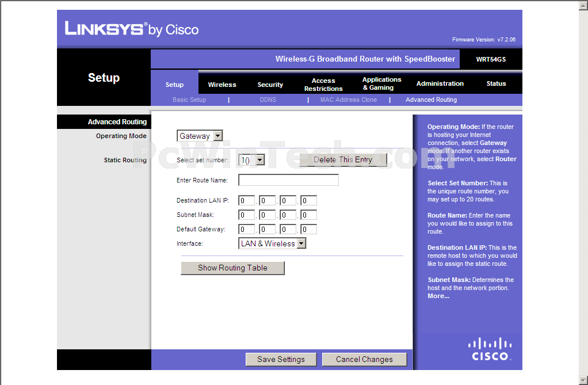Viewport: 588px width, 385px height.
Task: Click the Save Settings button
Action: click(x=281, y=360)
